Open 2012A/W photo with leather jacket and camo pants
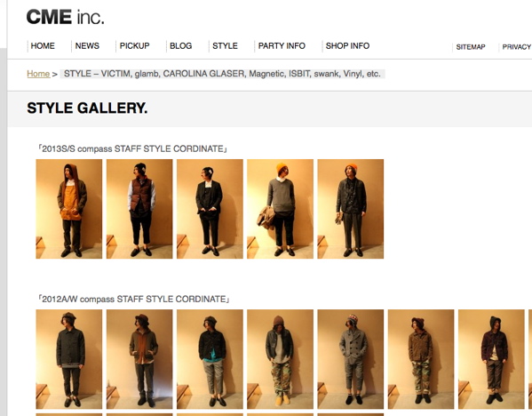 (280, 359)
